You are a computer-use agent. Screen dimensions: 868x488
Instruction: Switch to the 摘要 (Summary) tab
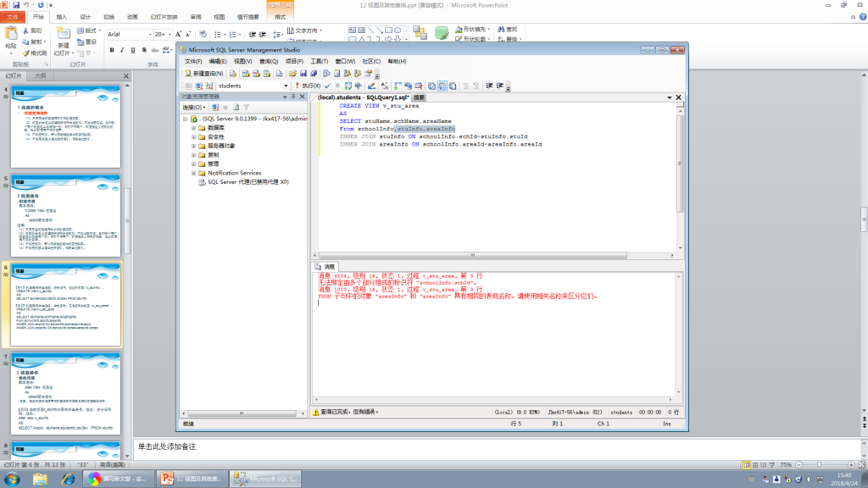coord(419,97)
